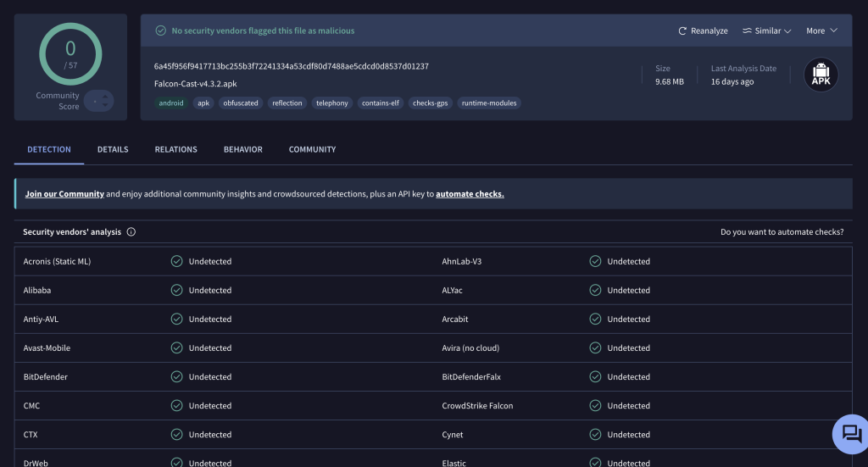
Task: Click the APK Android file type icon
Action: coord(821,75)
